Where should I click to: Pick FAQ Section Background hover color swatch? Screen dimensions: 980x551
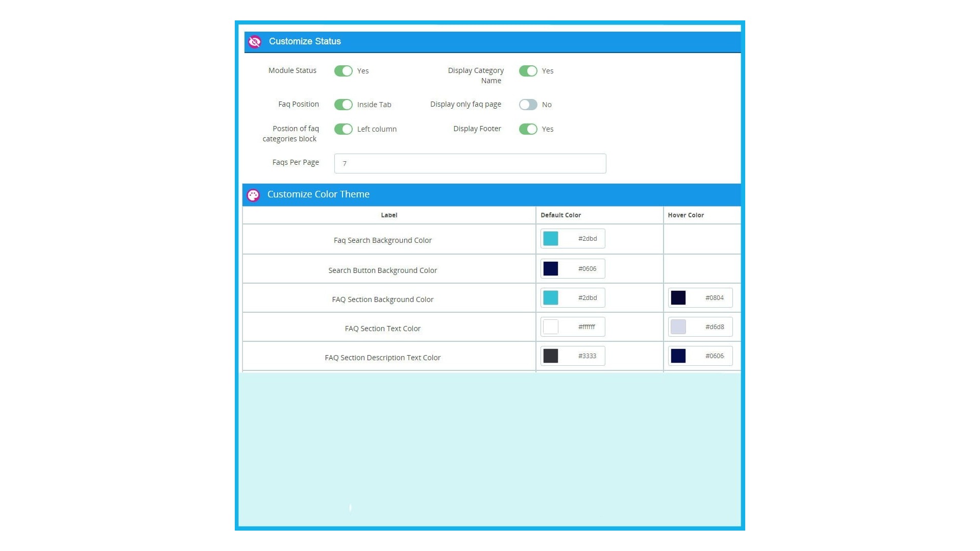pyautogui.click(x=678, y=298)
